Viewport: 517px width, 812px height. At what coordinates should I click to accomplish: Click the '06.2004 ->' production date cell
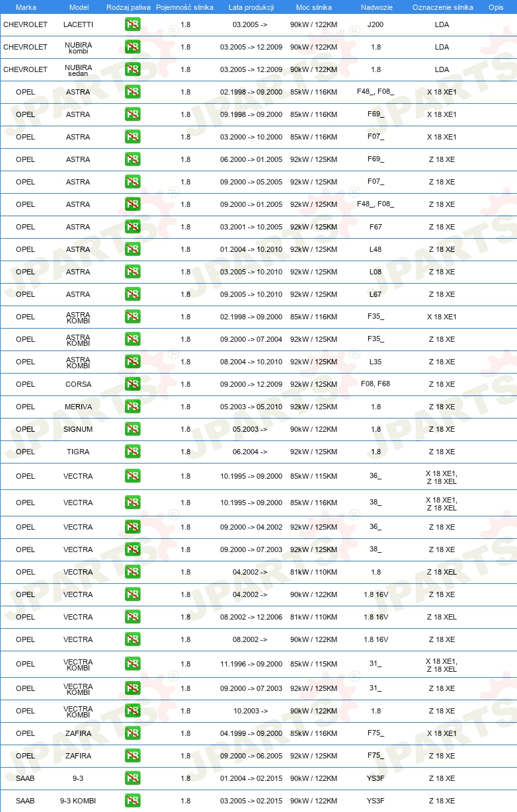click(251, 452)
